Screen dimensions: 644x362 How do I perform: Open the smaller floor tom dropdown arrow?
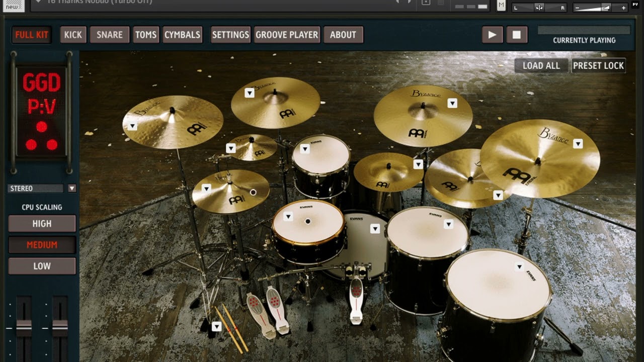(x=448, y=224)
